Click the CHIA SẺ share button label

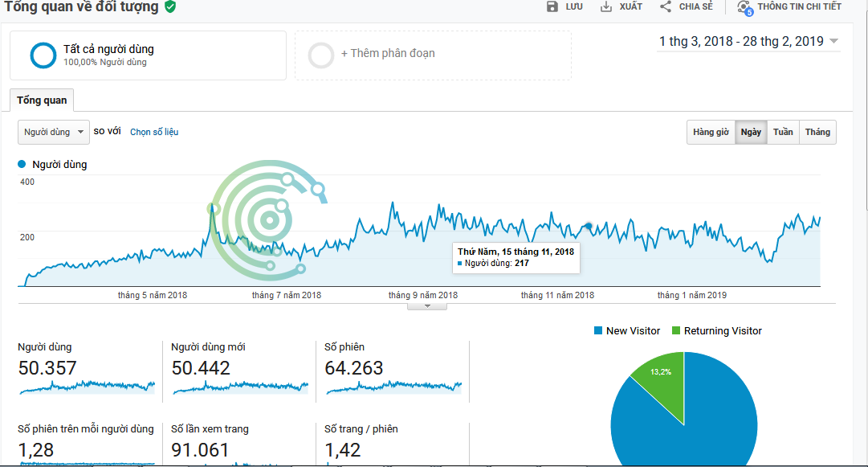(696, 6)
